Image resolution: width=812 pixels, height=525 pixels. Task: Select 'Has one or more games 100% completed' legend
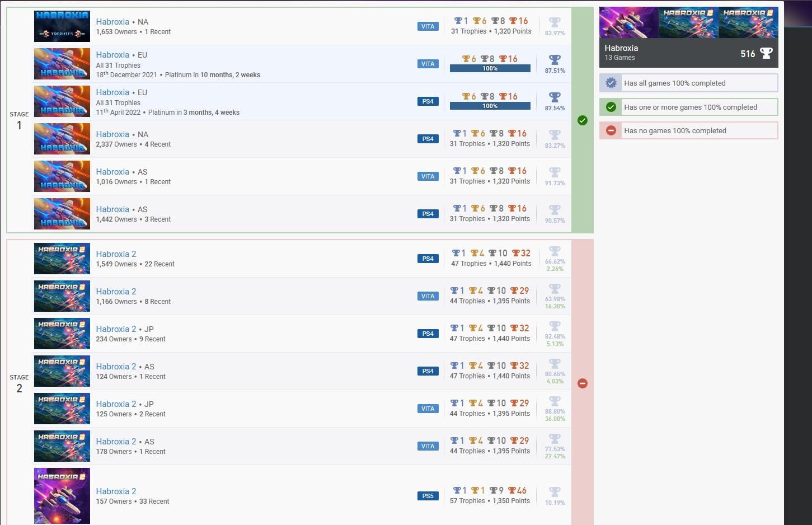pos(689,107)
